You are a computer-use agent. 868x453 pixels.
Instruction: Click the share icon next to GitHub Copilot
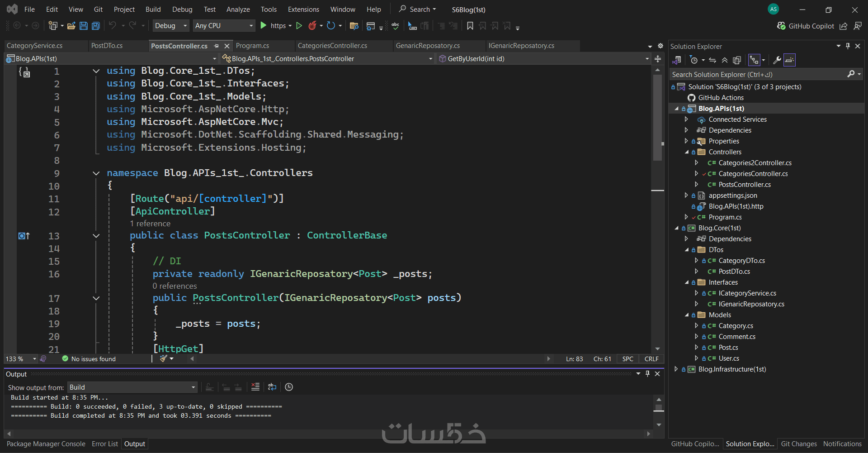[x=843, y=26]
